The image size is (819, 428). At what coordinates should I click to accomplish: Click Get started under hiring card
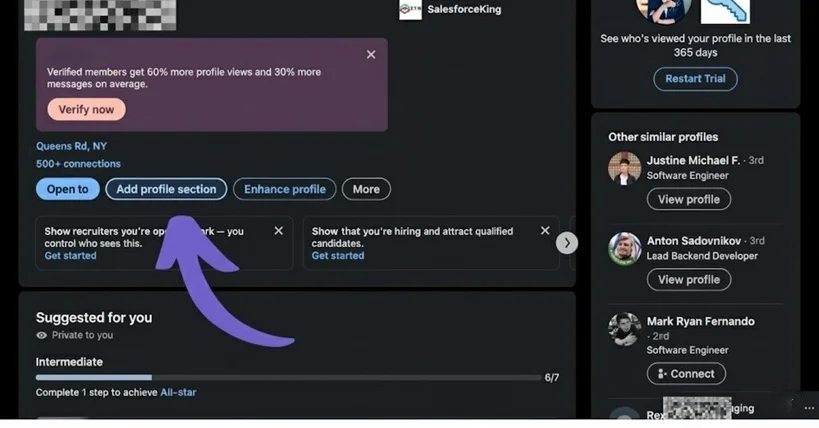tap(337, 256)
